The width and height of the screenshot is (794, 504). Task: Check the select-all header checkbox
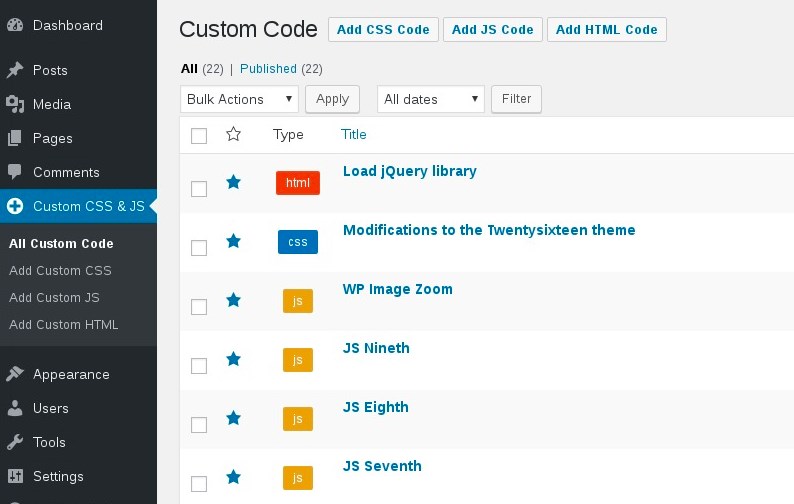click(x=199, y=136)
